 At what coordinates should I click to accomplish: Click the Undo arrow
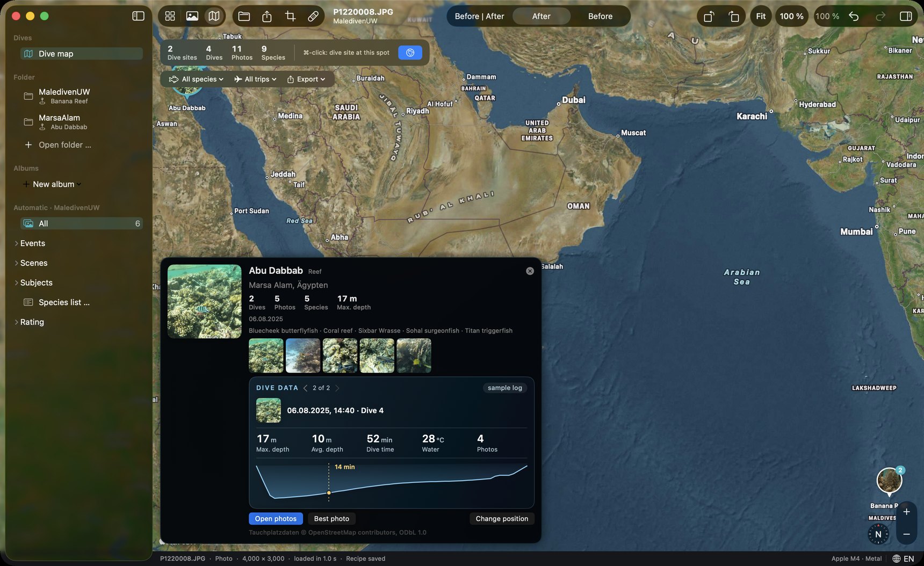854,16
